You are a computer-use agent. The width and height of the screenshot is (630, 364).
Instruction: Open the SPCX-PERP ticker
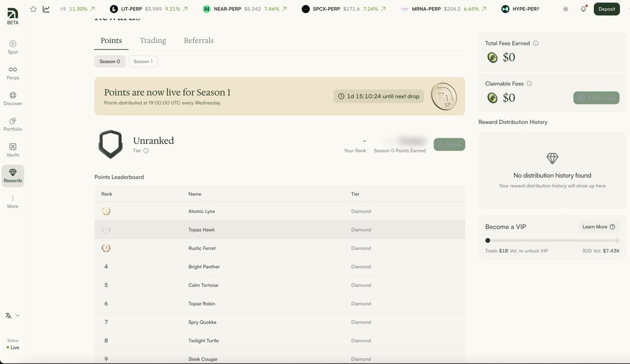click(344, 9)
